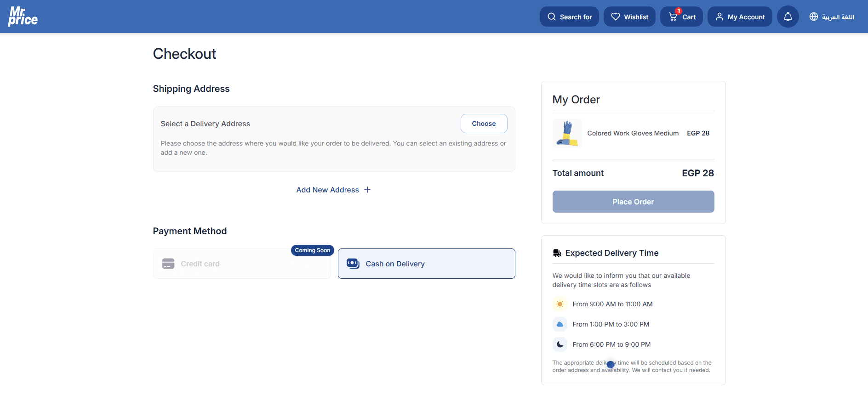The height and width of the screenshot is (400, 868).
Task: Click the Payment Method heading
Action: (x=190, y=231)
